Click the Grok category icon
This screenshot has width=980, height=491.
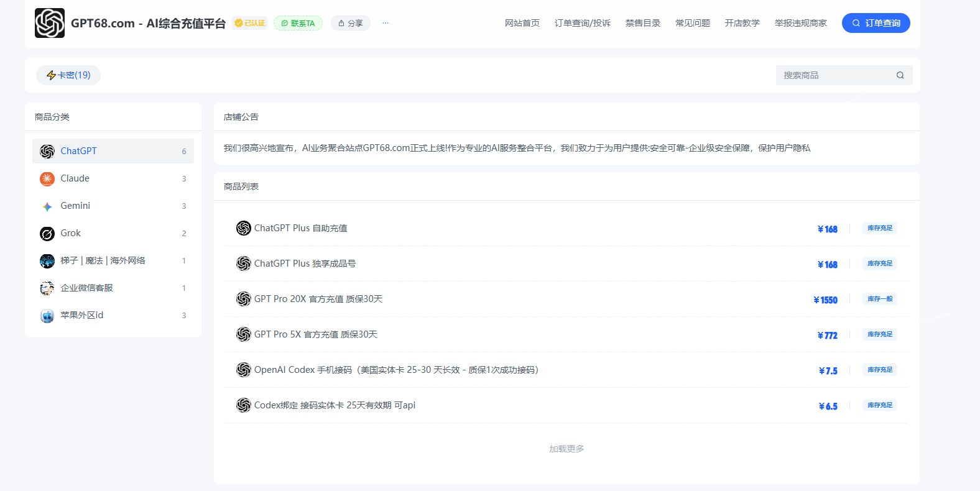click(x=47, y=233)
